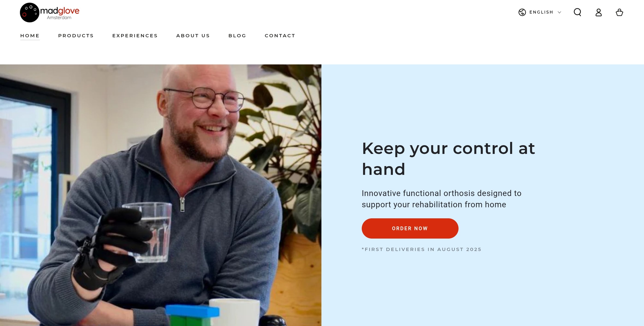The width and height of the screenshot is (644, 326).
Task: Open the shopping basket icon
Action: [619, 12]
